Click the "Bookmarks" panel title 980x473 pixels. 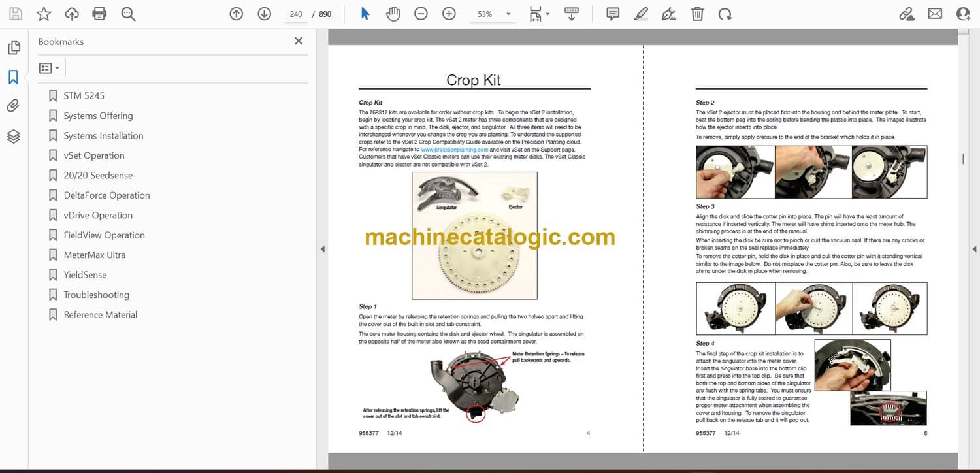coord(61,41)
